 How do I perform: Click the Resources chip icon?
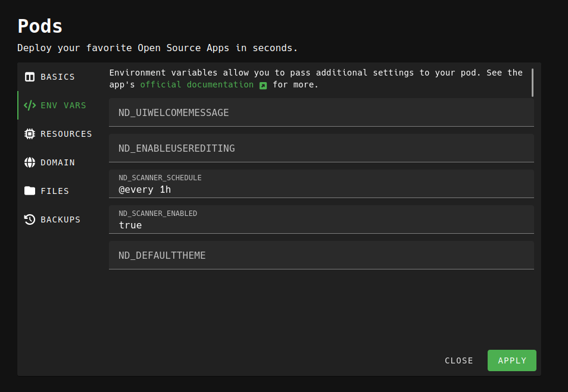30,134
